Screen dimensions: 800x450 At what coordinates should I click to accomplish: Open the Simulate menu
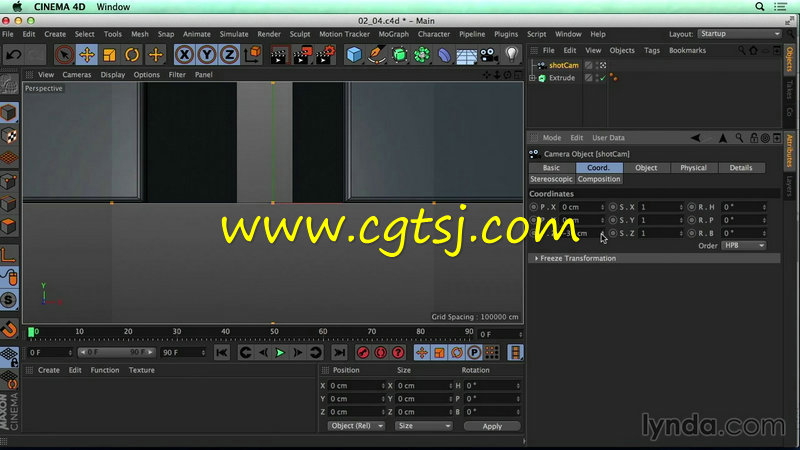pyautogui.click(x=234, y=34)
